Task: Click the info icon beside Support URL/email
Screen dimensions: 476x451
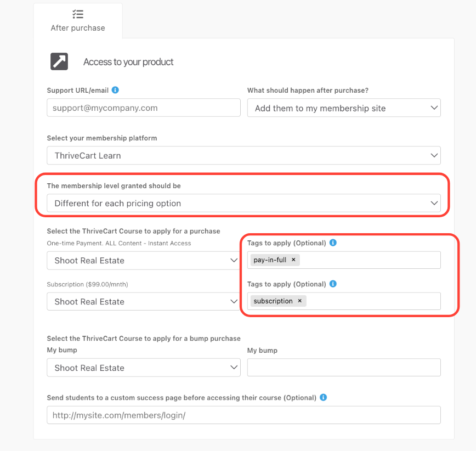Action: (x=115, y=90)
